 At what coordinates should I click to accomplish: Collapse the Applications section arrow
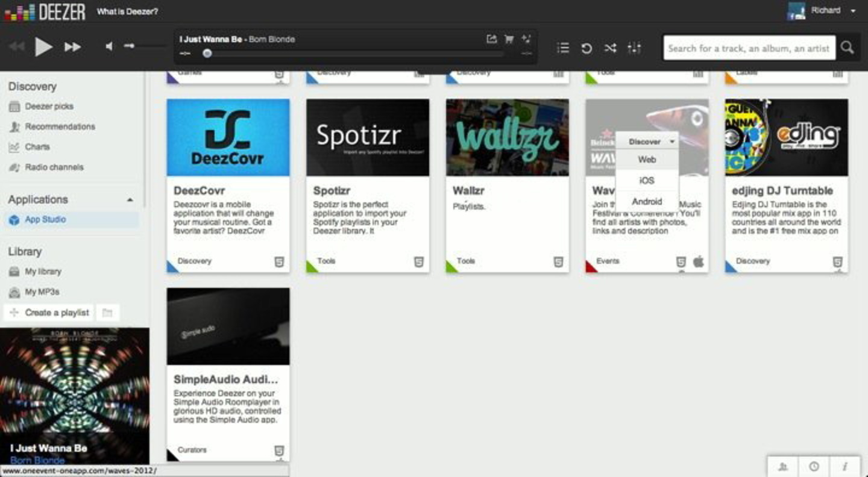click(130, 200)
